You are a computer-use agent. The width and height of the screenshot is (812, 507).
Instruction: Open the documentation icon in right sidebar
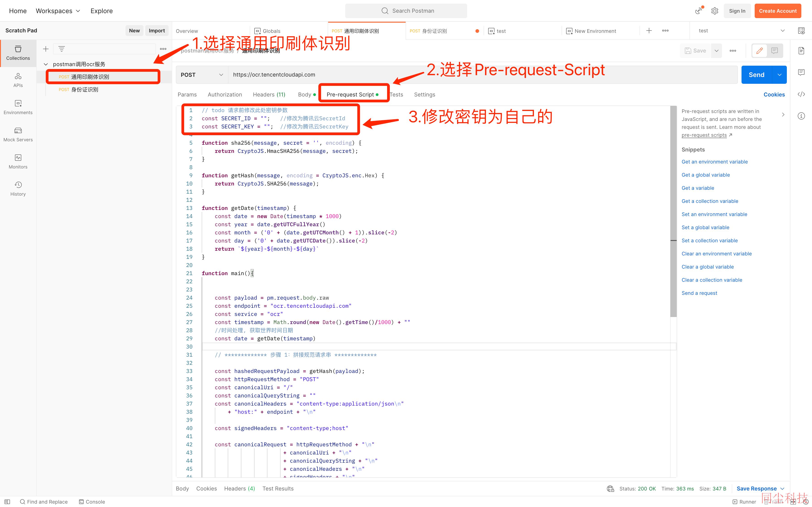coord(801,51)
